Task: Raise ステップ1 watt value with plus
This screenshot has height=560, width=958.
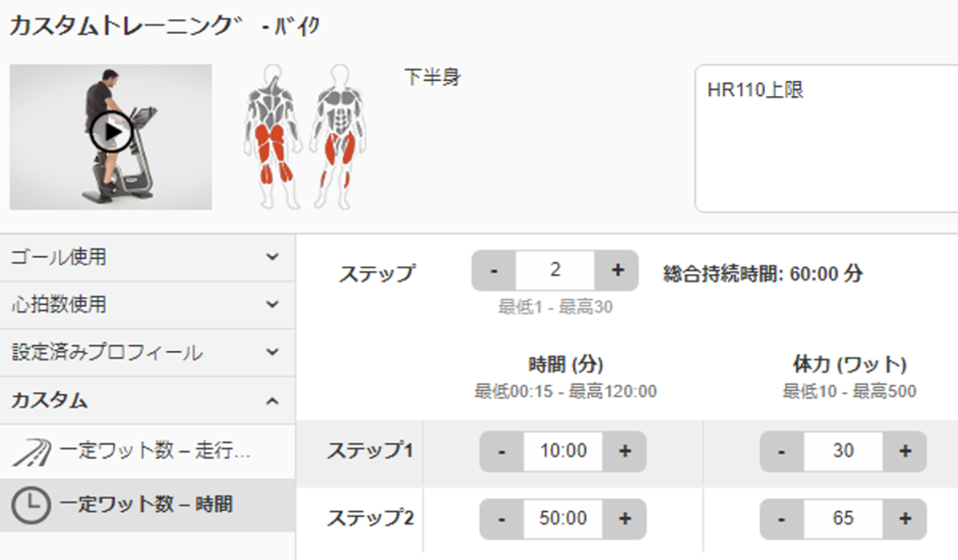Action: 905,451
